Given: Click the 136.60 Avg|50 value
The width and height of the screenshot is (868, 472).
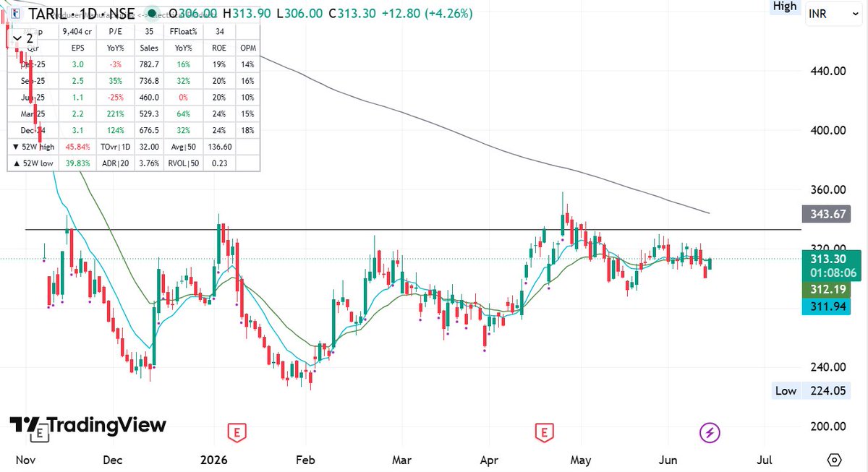Looking at the screenshot, I should [220, 147].
